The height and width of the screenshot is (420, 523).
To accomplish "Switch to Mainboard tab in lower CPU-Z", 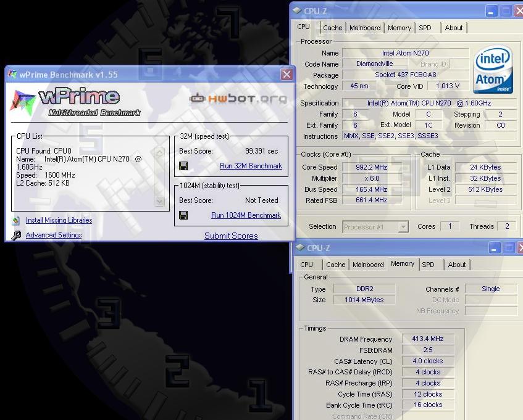I will [x=368, y=265].
